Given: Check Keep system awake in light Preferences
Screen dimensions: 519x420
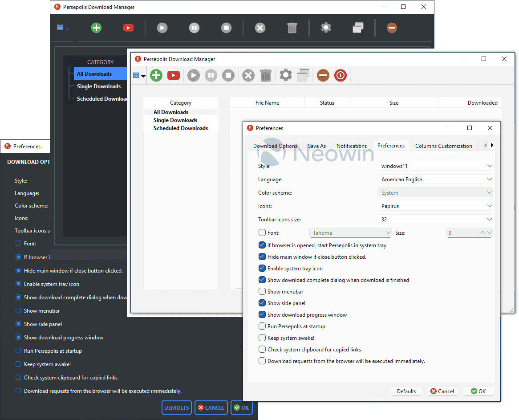Looking at the screenshot, I should pyautogui.click(x=262, y=338).
